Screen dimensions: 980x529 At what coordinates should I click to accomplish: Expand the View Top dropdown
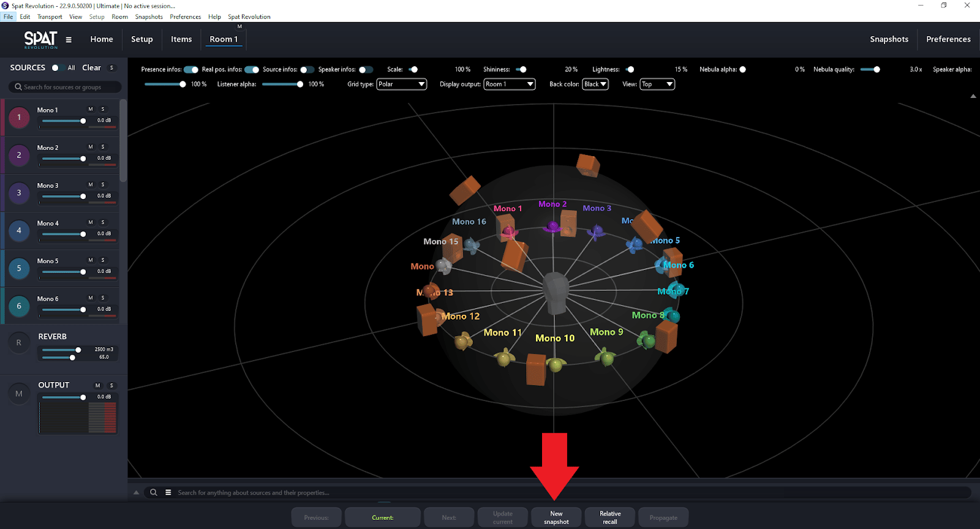(x=657, y=84)
